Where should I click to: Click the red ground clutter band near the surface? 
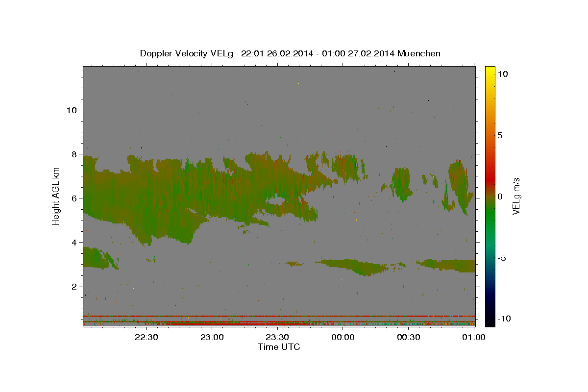click(x=279, y=316)
